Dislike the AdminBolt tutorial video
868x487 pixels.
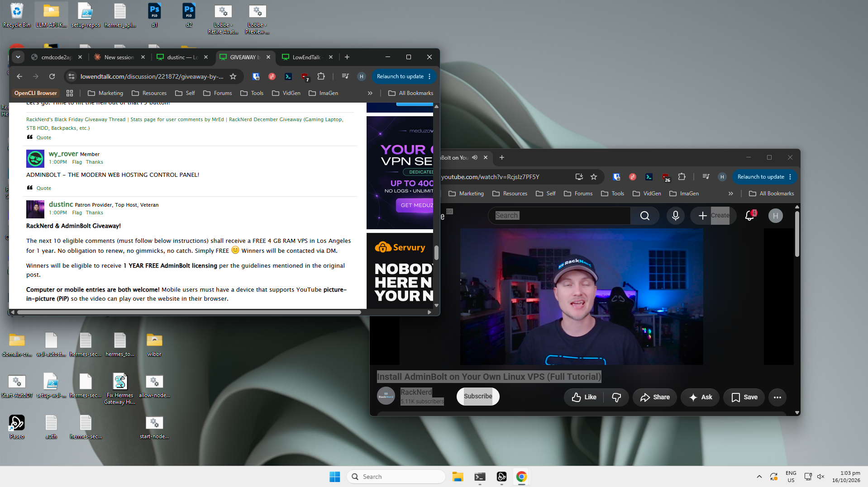(616, 397)
